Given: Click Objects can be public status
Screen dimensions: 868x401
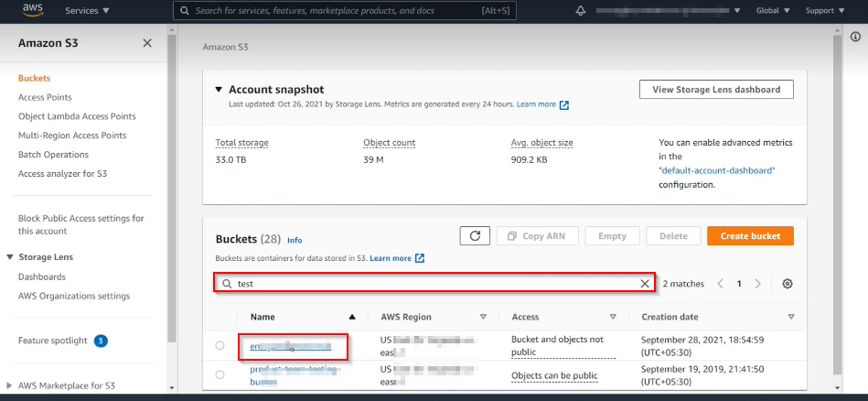Looking at the screenshot, I should (x=554, y=375).
